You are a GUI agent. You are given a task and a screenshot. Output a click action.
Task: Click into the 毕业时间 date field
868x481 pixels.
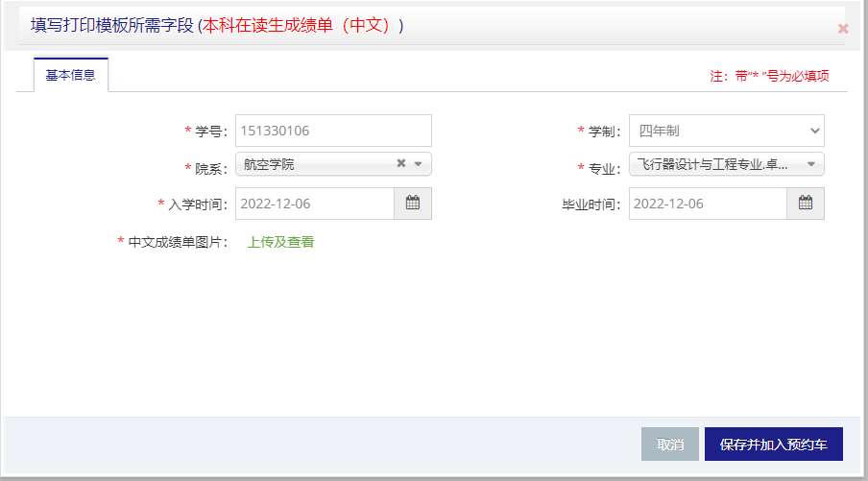click(x=708, y=204)
